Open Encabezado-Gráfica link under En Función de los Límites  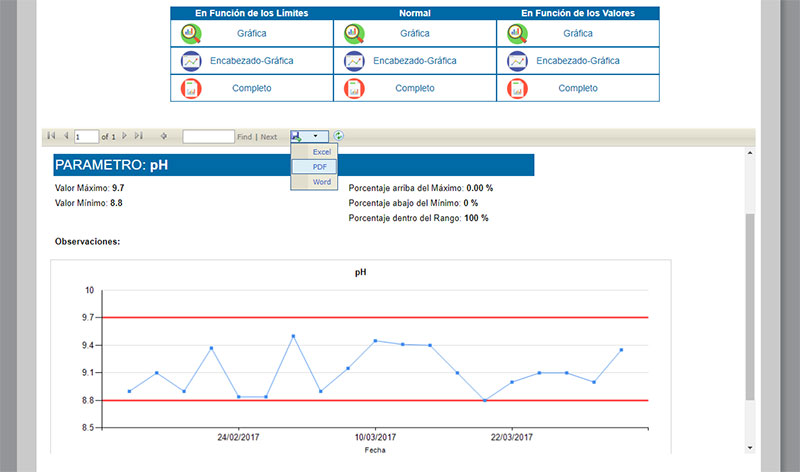coord(252,61)
